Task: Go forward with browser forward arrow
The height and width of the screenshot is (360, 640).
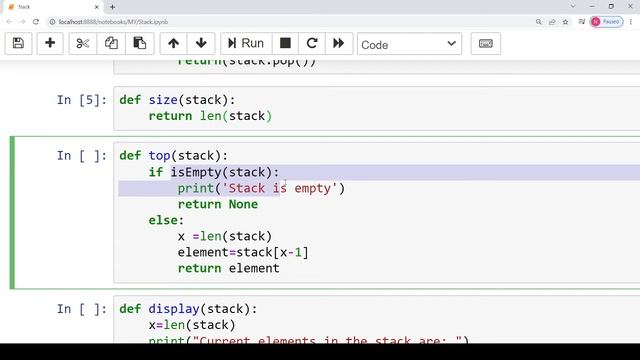Action: click(22, 22)
